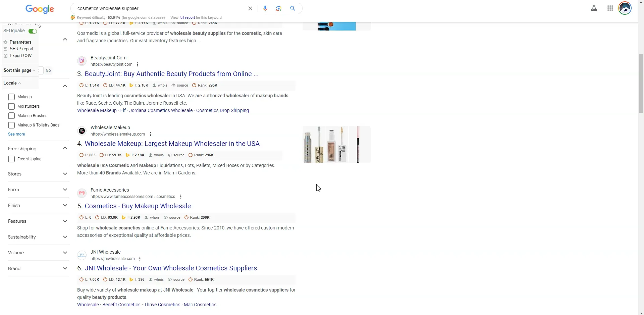644x315 pixels.
Task: Click the Wholesale Makeup site favicon
Action: pyautogui.click(x=82, y=131)
